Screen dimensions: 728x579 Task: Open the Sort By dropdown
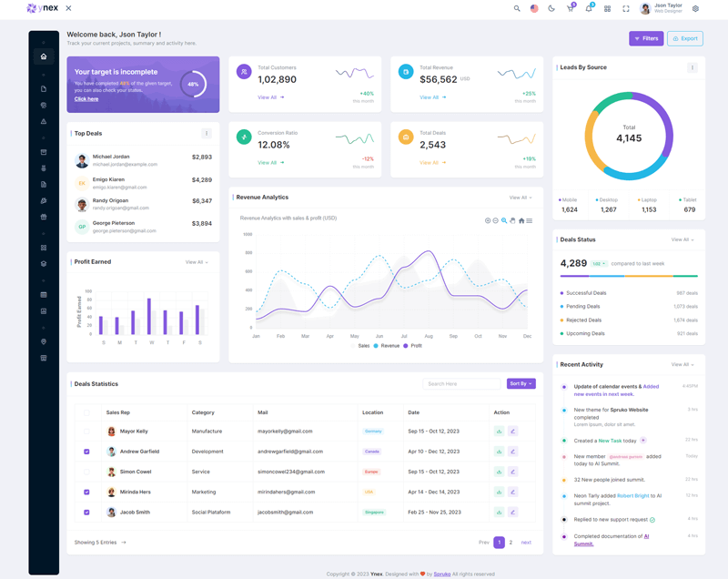point(521,384)
